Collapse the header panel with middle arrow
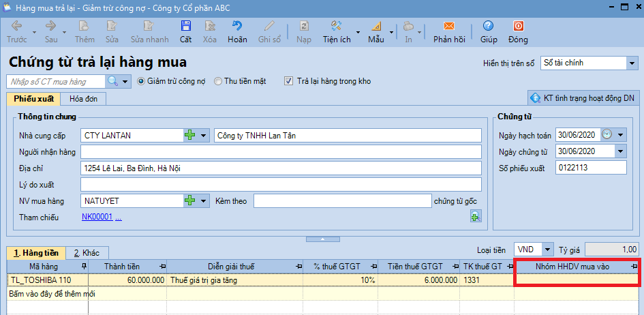This screenshot has width=644, height=315. tap(322, 239)
